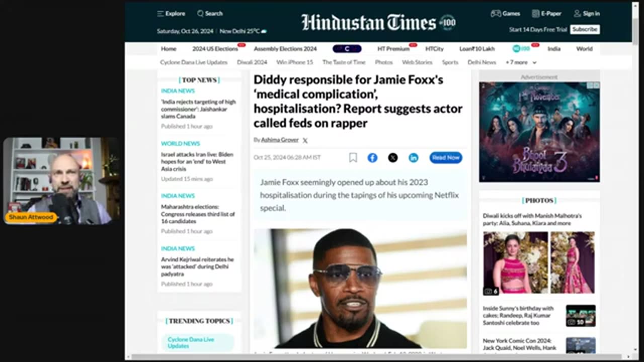Screen dimensions: 644x362
Task: Open Win iPhone 15 link
Action: 294,62
